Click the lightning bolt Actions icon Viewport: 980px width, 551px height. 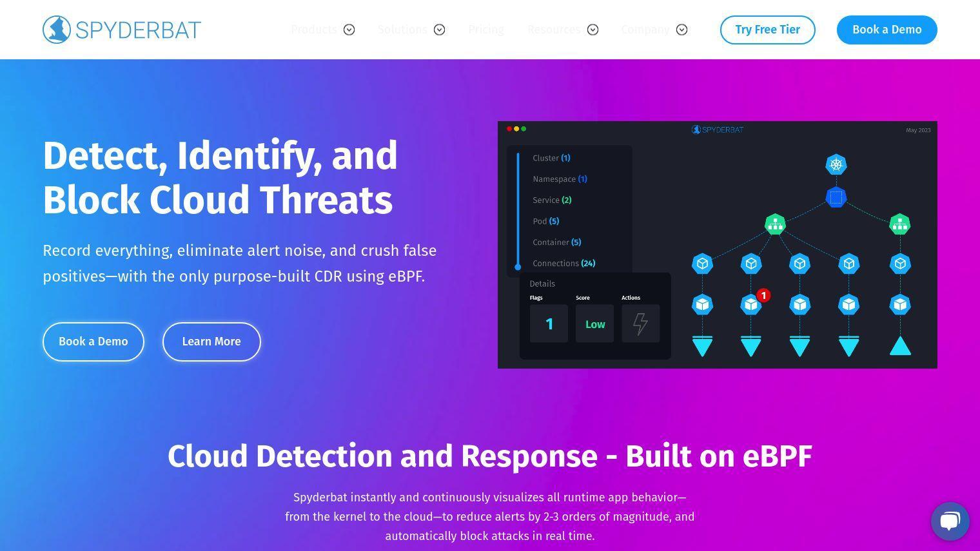tap(640, 324)
